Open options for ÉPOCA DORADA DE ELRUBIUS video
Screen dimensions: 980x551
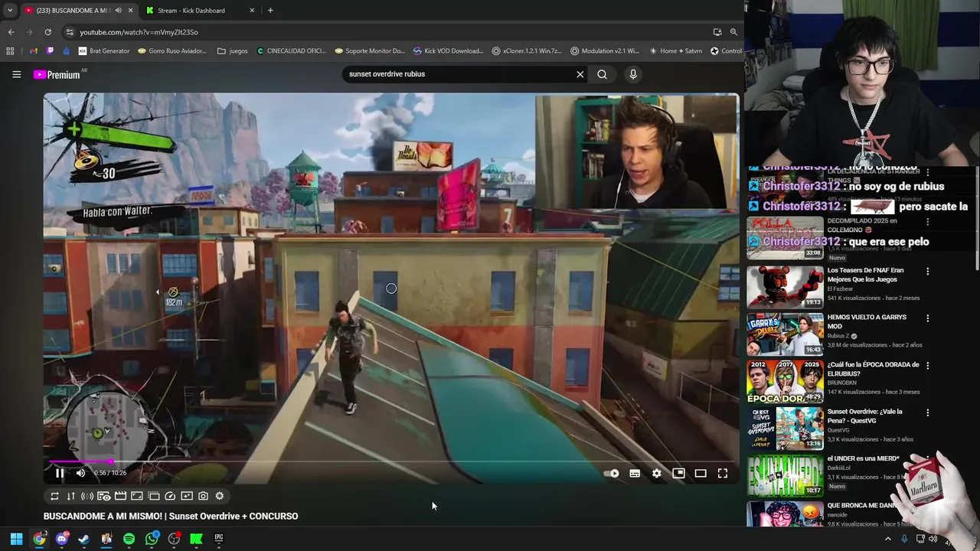pyautogui.click(x=927, y=366)
